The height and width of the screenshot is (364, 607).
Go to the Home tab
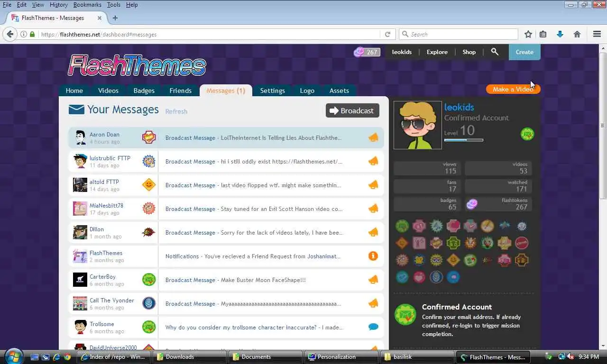[x=74, y=91]
